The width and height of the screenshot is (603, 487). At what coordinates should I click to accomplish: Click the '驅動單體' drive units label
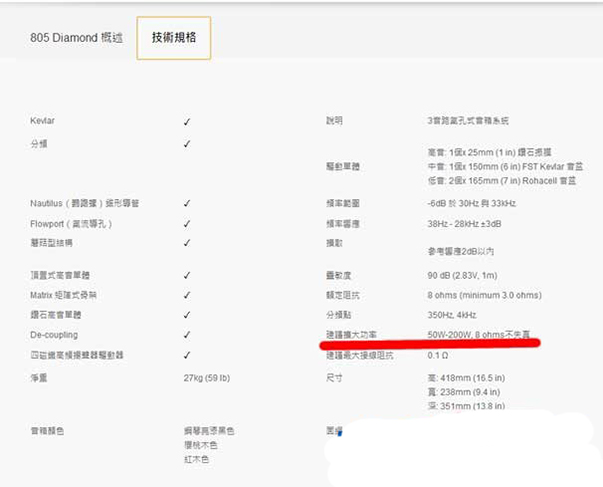(343, 166)
